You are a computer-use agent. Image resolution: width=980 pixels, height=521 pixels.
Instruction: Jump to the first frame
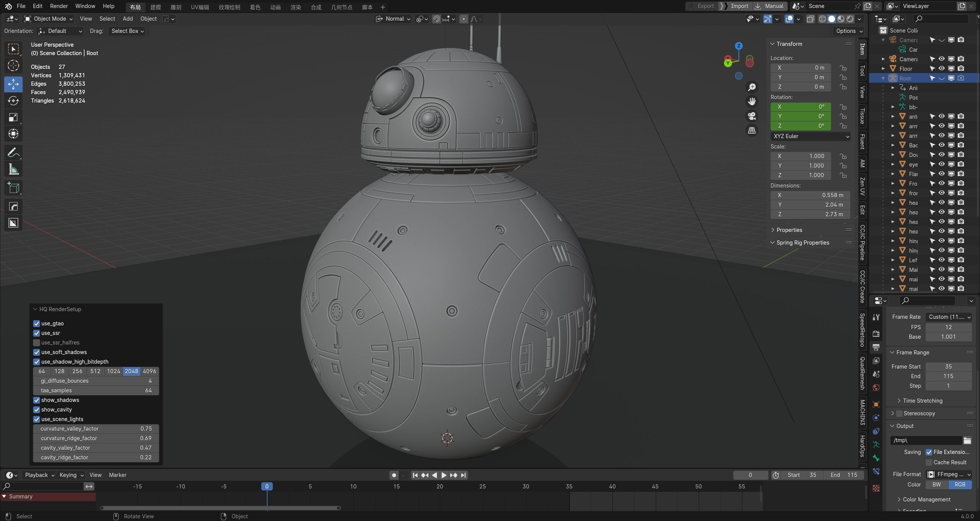pos(415,475)
